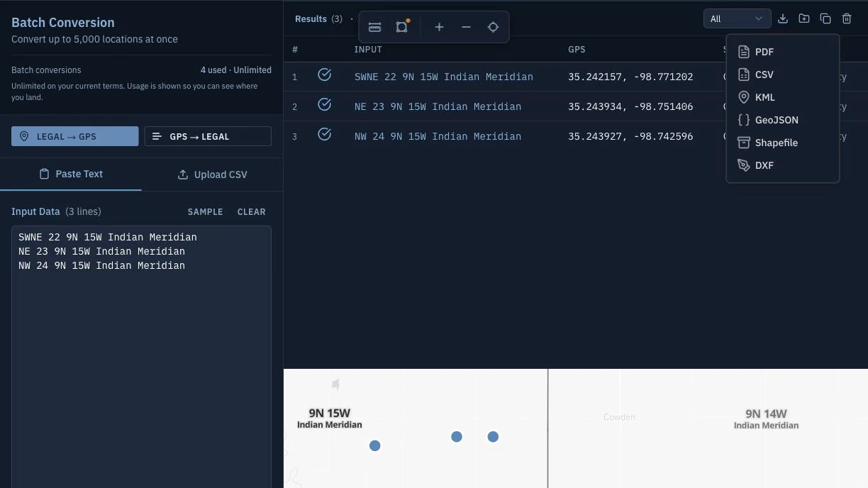Click the leftmost map marker dot
The image size is (868, 488).
(375, 445)
